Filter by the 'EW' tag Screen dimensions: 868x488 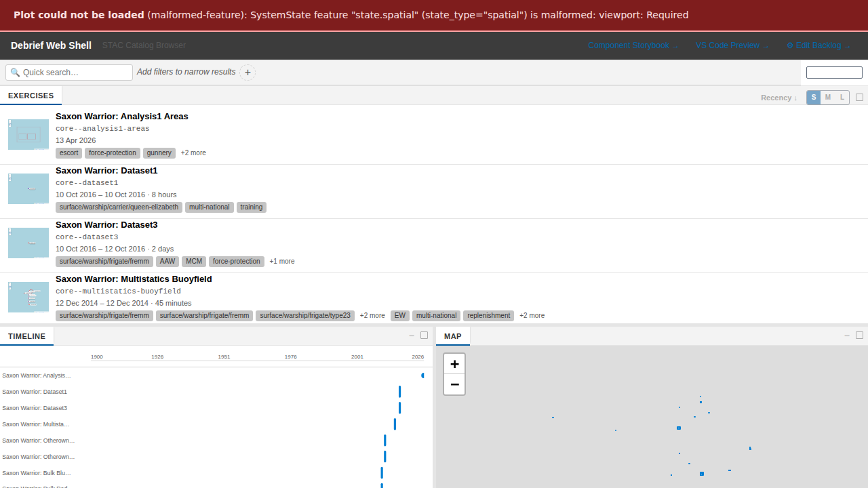[x=400, y=316]
